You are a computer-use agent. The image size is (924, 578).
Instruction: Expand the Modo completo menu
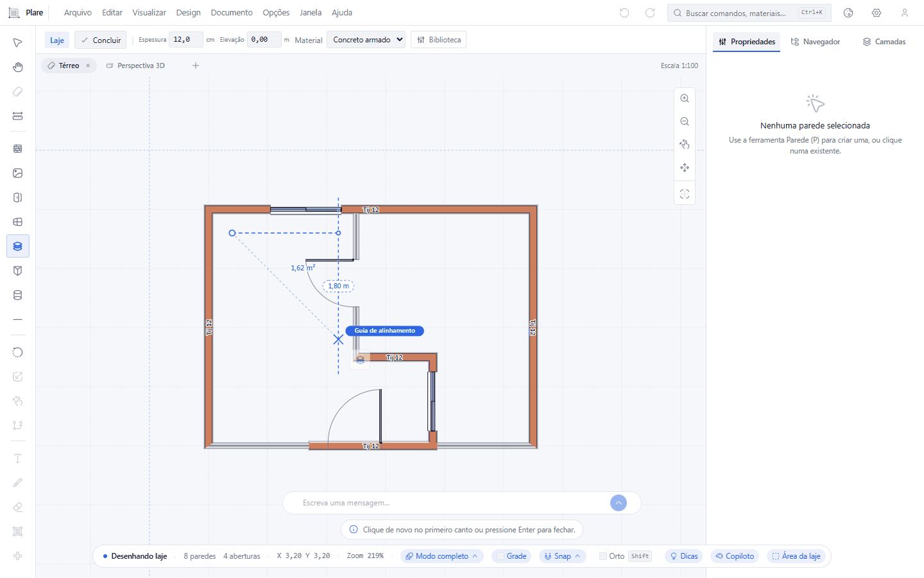[441, 556]
